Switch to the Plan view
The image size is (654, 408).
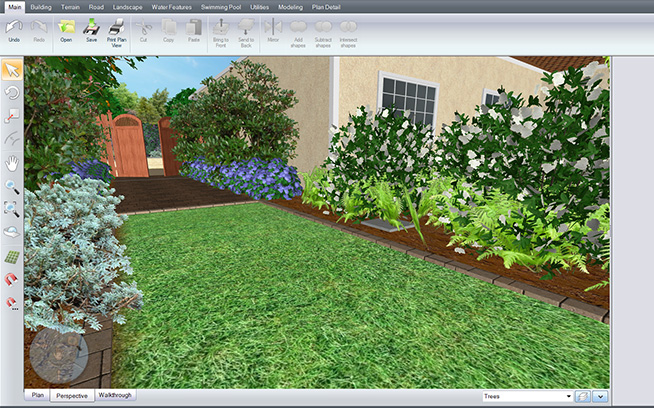click(37, 395)
